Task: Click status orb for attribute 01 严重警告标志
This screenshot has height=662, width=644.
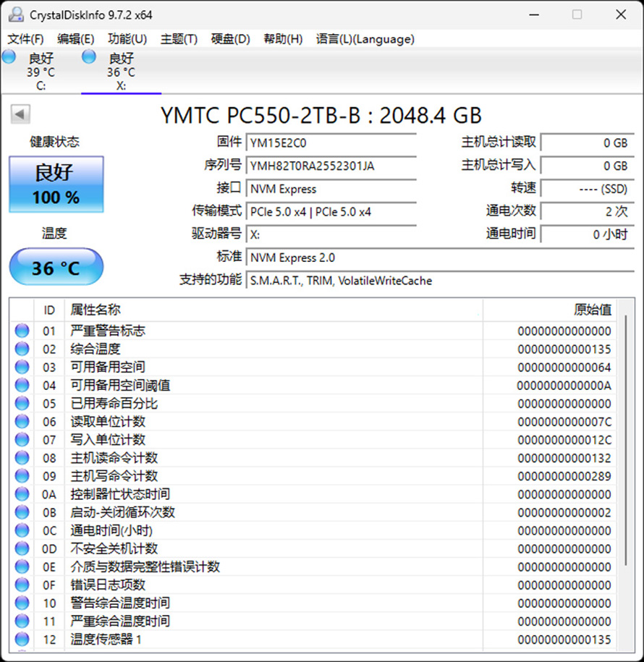Action: (x=22, y=331)
